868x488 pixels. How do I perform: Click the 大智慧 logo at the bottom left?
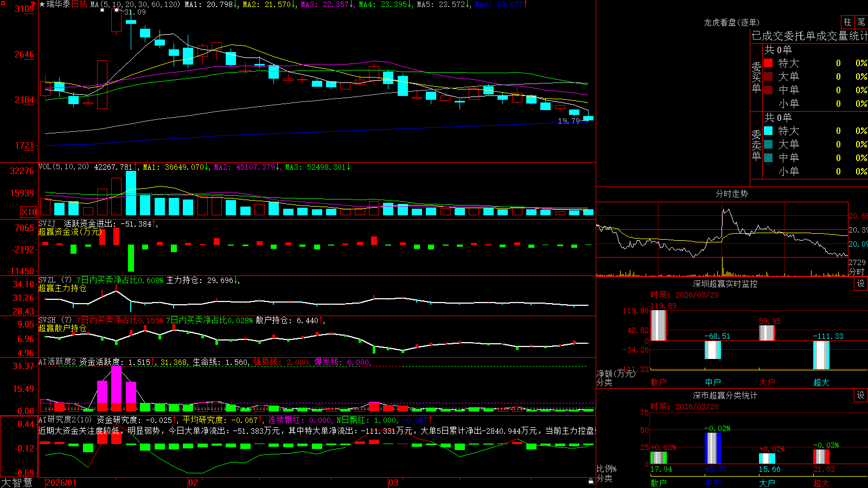pyautogui.click(x=17, y=483)
